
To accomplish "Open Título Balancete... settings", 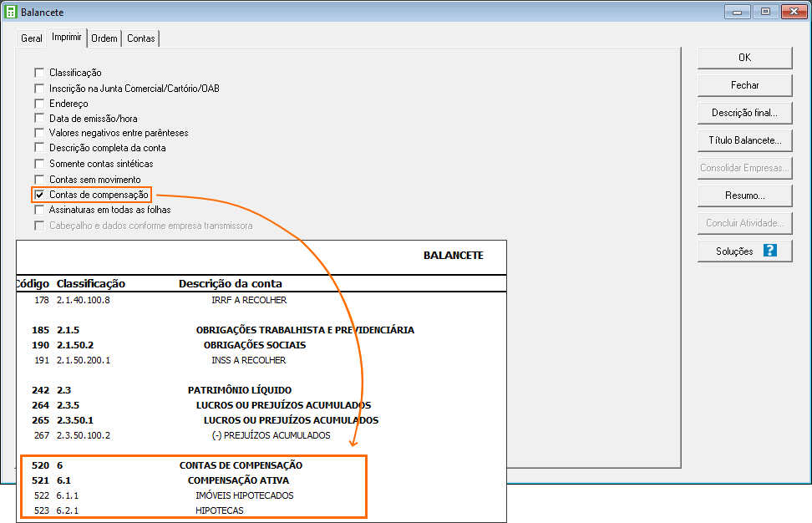I will pyautogui.click(x=744, y=140).
